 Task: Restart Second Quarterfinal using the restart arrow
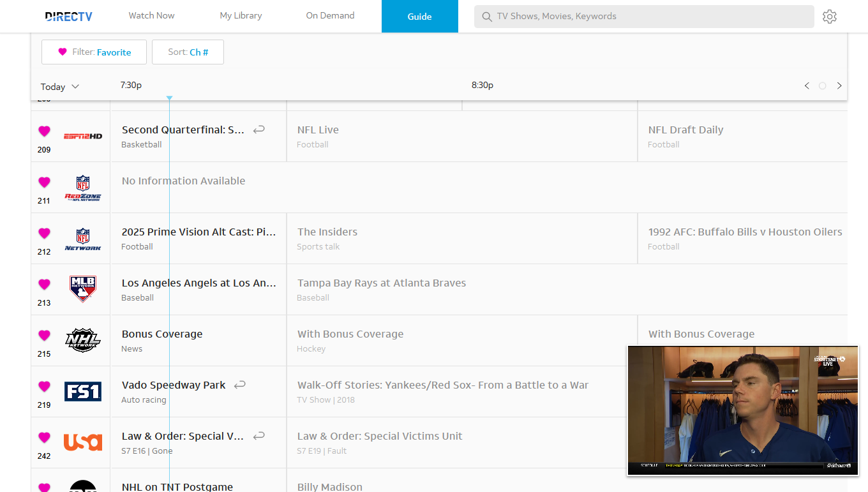(258, 130)
